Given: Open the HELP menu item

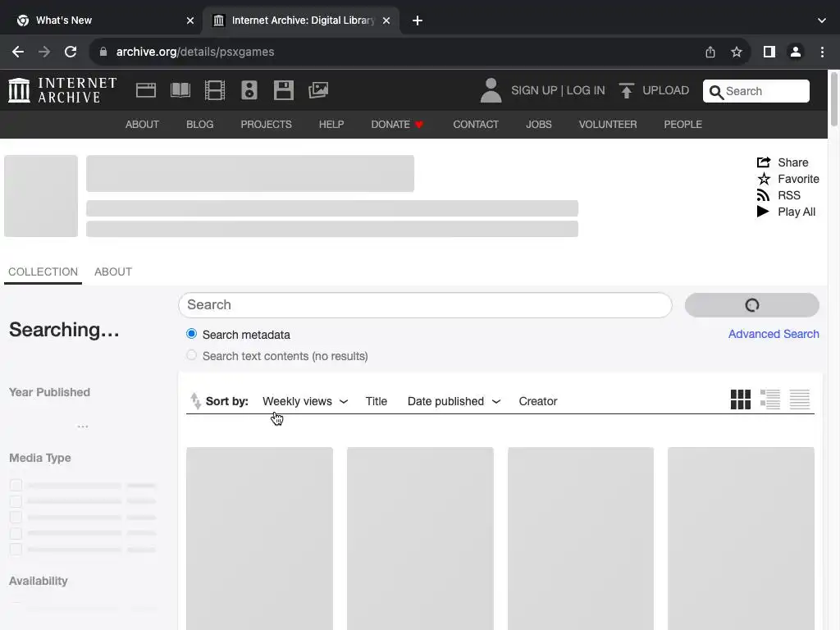Looking at the screenshot, I should pos(331,125).
